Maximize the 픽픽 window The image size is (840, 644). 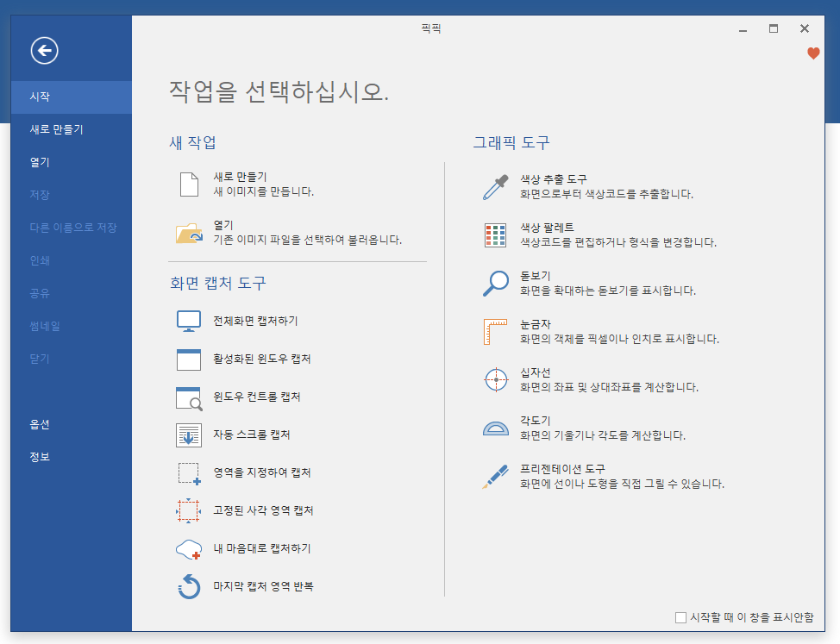pyautogui.click(x=773, y=29)
